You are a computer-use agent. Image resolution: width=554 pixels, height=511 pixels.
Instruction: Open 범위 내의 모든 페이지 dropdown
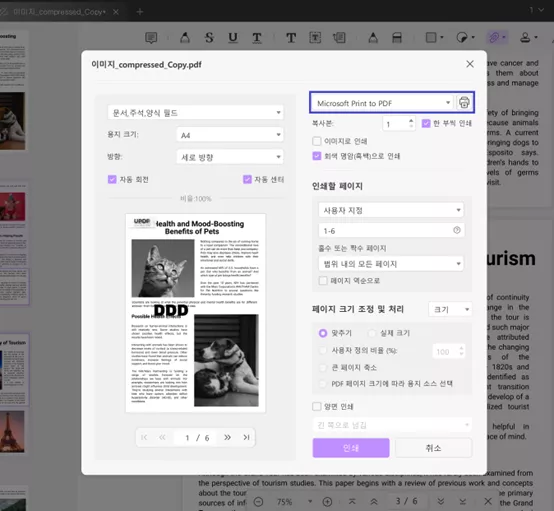tap(391, 264)
